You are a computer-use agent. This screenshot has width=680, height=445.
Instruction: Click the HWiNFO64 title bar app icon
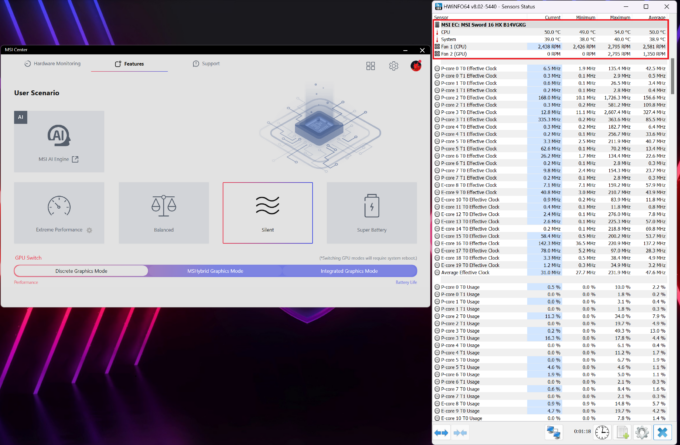[x=438, y=7]
